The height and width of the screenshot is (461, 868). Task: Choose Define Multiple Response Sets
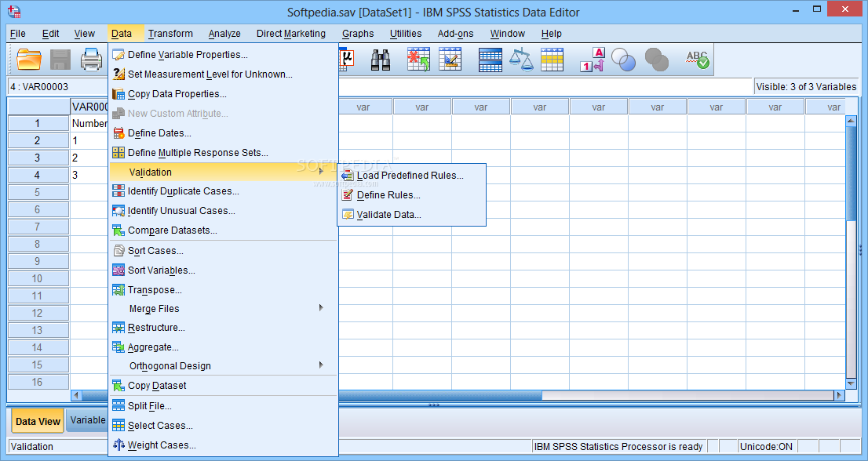(x=224, y=153)
